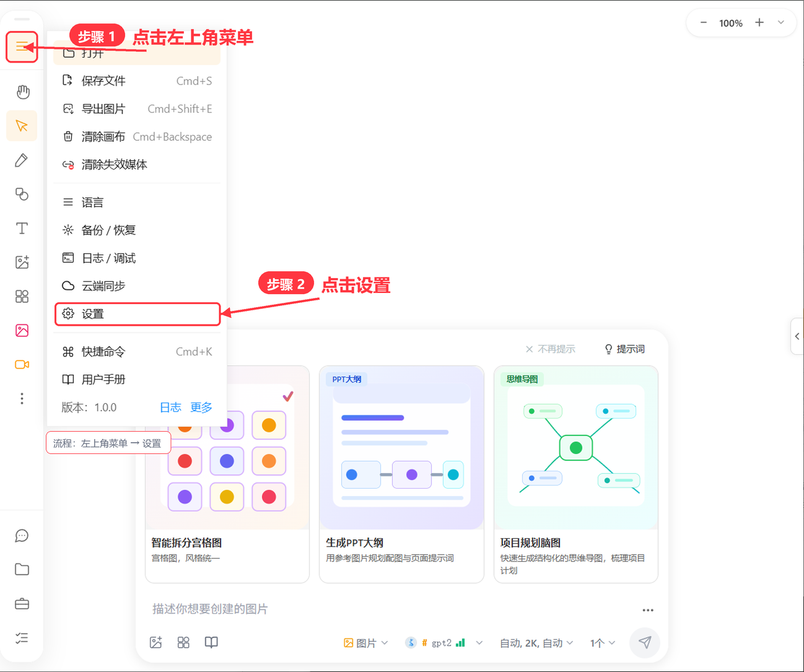
Task: Select the Text tool
Action: tap(22, 229)
